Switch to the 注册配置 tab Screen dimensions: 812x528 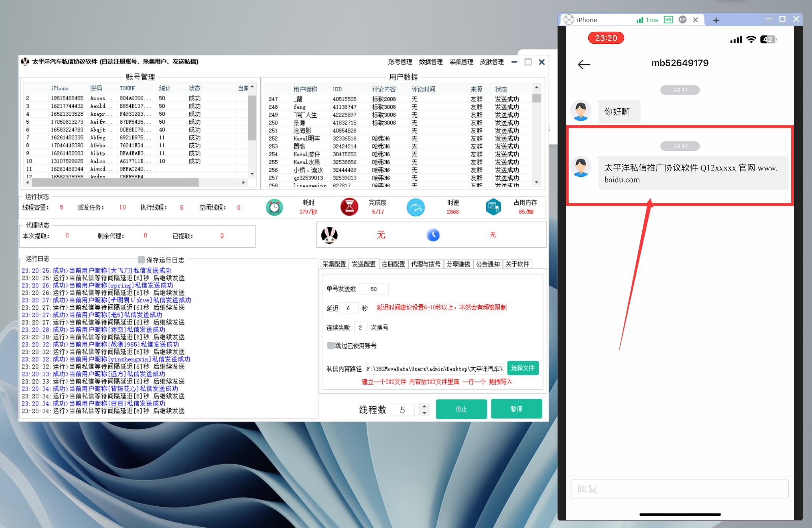pos(393,264)
